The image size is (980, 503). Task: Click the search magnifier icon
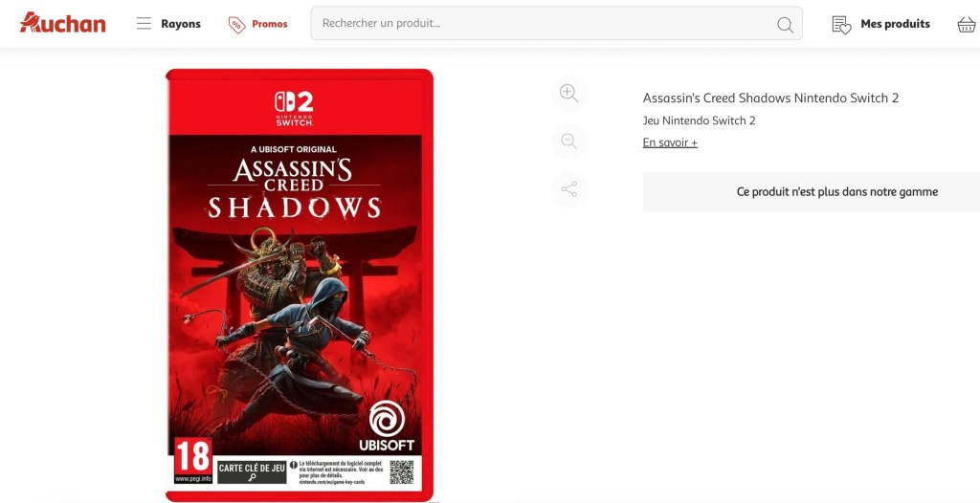pyautogui.click(x=785, y=24)
